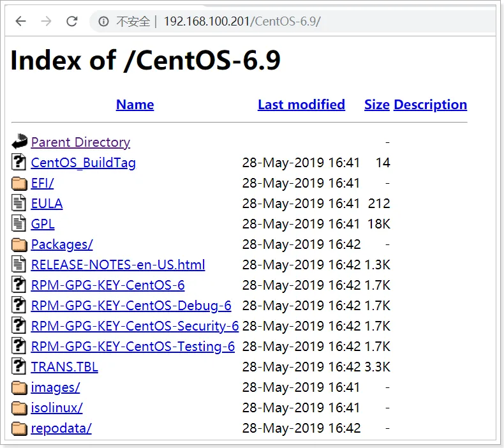Sort the listing by the Size column

[376, 105]
